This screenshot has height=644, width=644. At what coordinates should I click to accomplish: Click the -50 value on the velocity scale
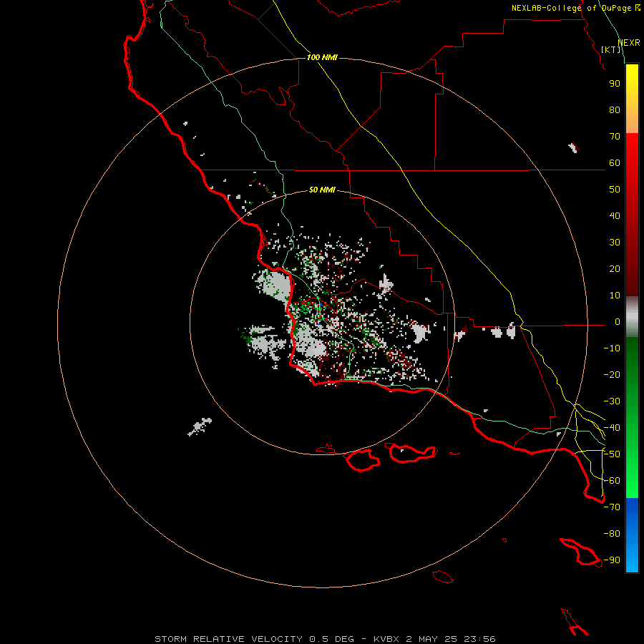(x=612, y=454)
